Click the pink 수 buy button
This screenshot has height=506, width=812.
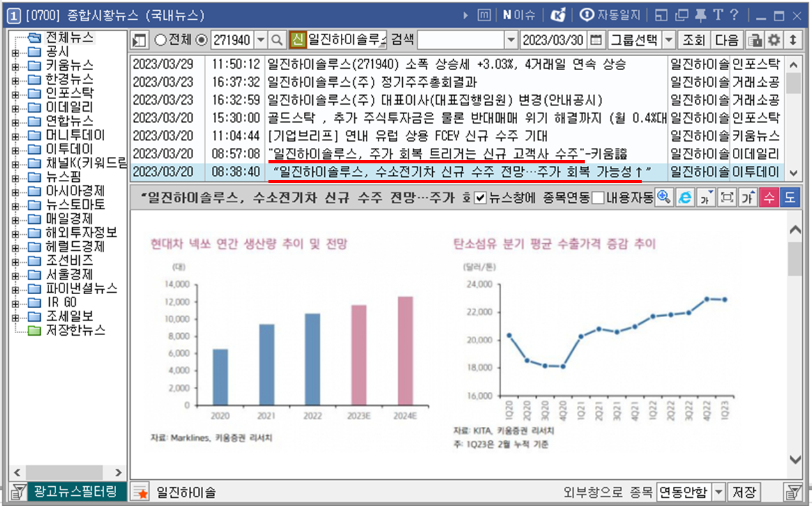pos(769,198)
